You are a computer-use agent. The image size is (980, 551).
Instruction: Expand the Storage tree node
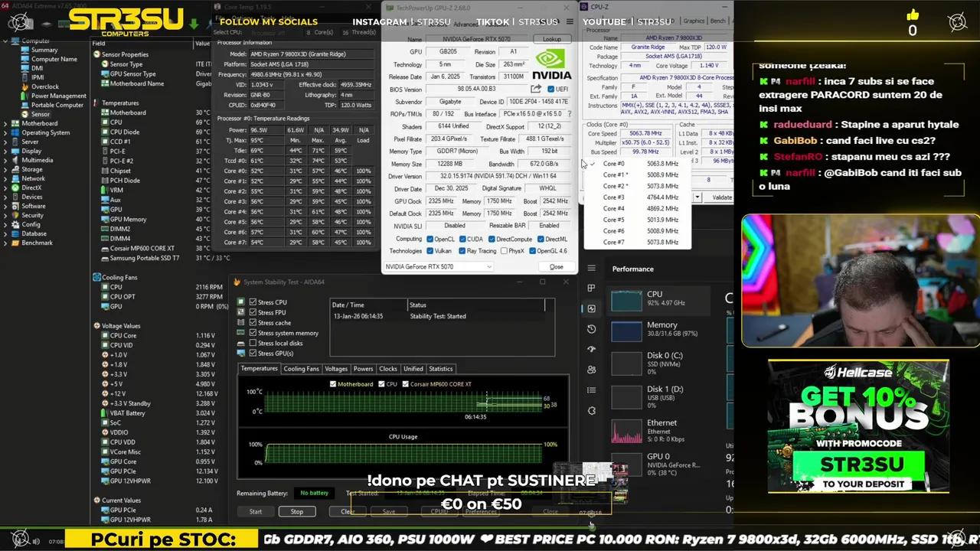5,169
